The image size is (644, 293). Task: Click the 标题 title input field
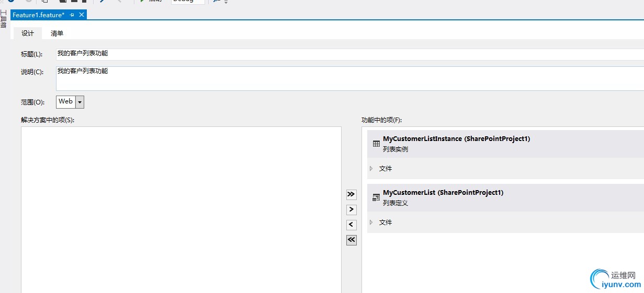[350, 54]
